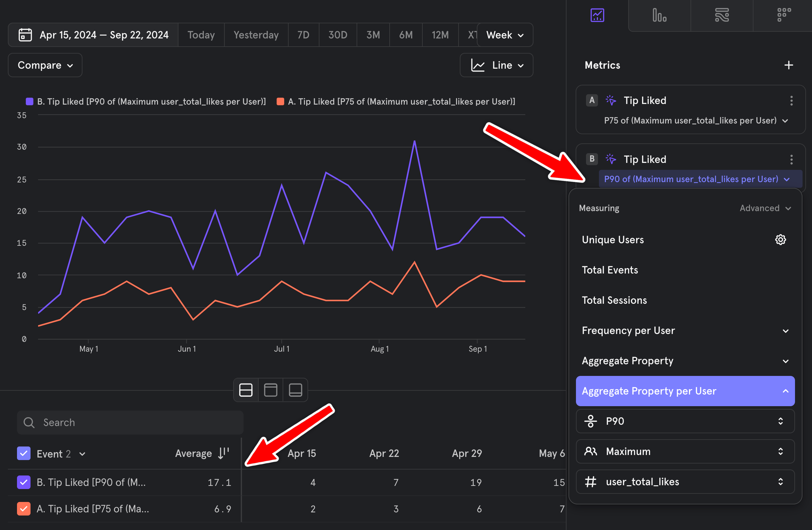812x530 pixels.
Task: Open the Insights report type icon
Action: point(597,15)
